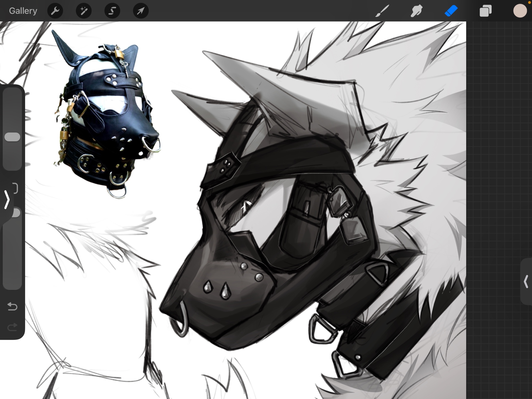Select the Smudge finger tool
This screenshot has width=532, height=399.
click(x=417, y=11)
